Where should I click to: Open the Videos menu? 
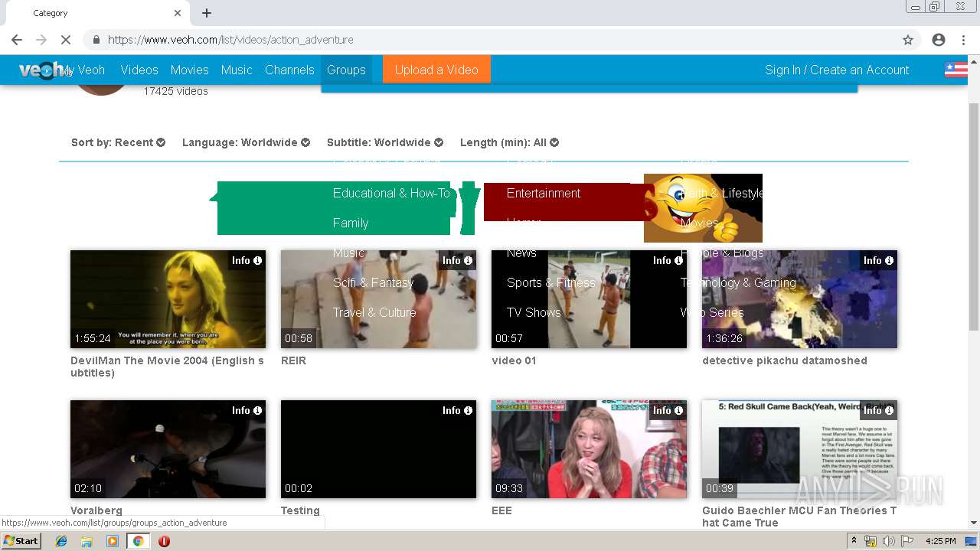(139, 70)
